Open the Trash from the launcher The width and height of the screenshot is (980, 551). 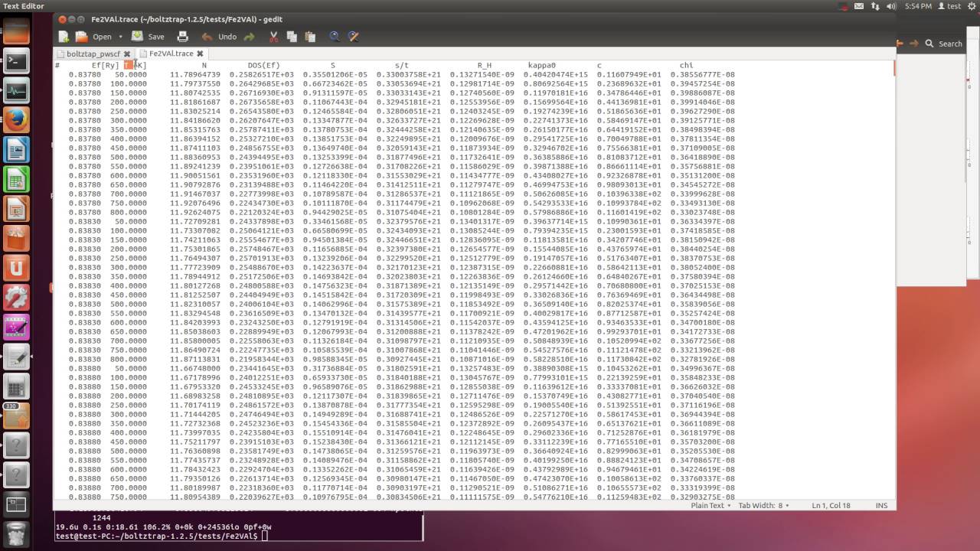pyautogui.click(x=17, y=533)
